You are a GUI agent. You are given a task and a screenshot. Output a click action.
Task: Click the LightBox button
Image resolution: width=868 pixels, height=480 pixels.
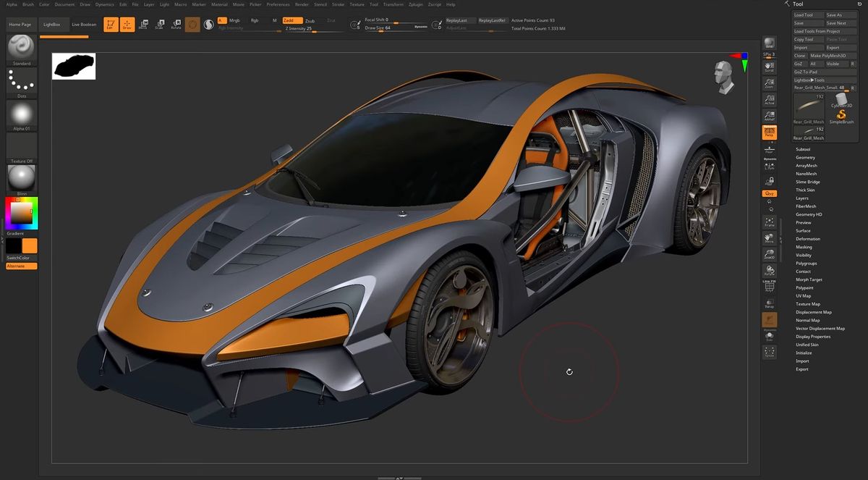pos(52,25)
